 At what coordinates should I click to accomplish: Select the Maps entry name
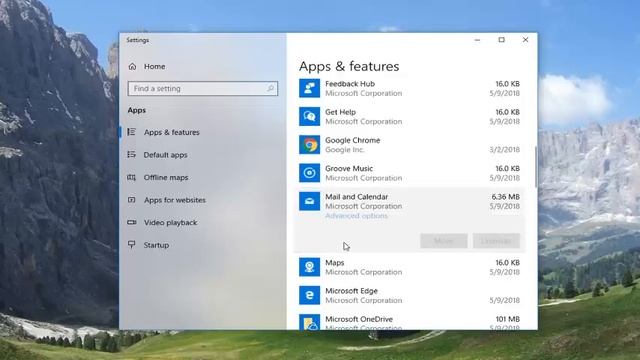pos(335,262)
